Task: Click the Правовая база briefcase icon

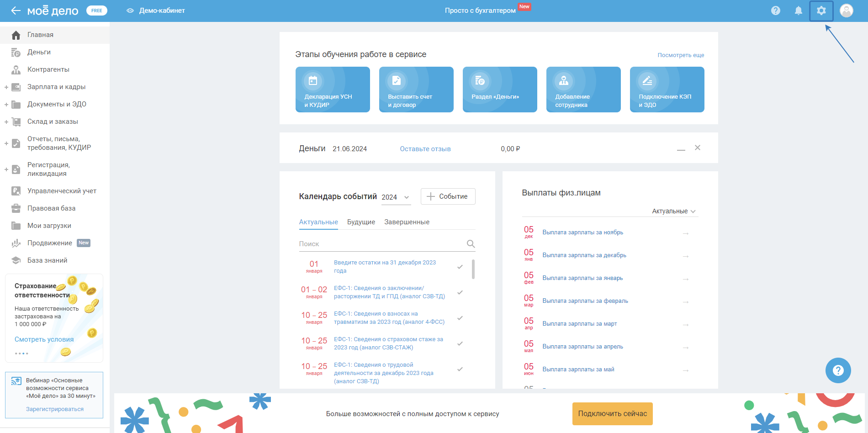Action: tap(16, 209)
